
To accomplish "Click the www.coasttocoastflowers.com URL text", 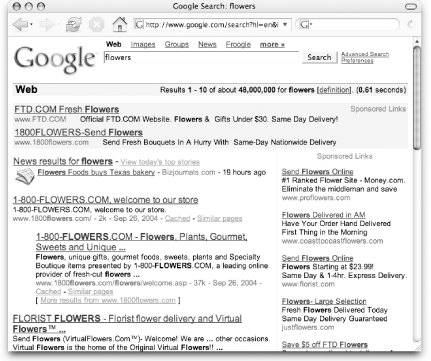I will coord(332,241).
